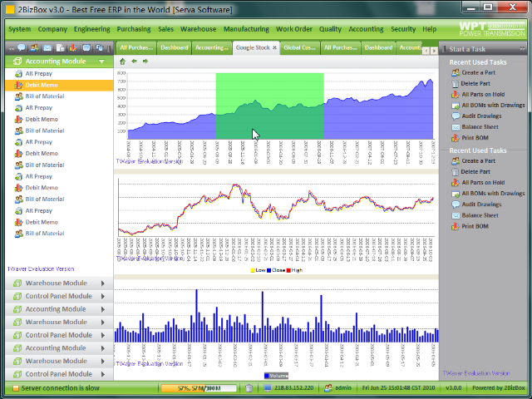
Task: Click the date and time in status bar
Action: pos(398,388)
